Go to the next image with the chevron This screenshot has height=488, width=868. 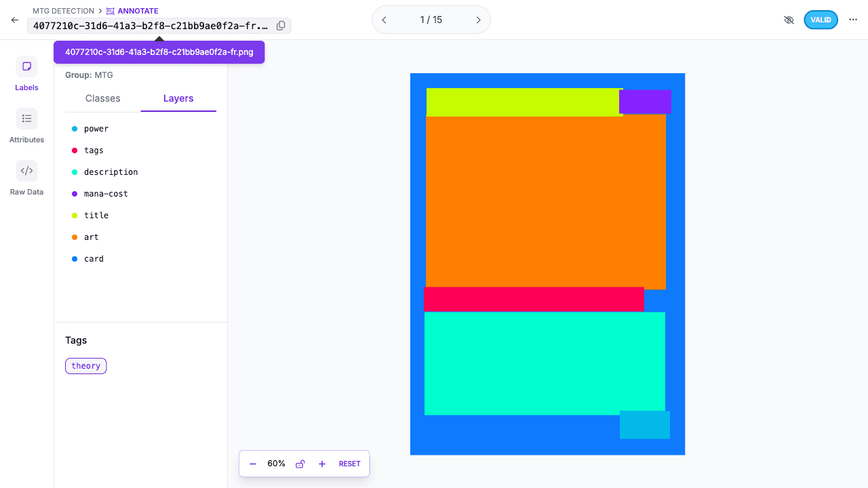coord(478,20)
